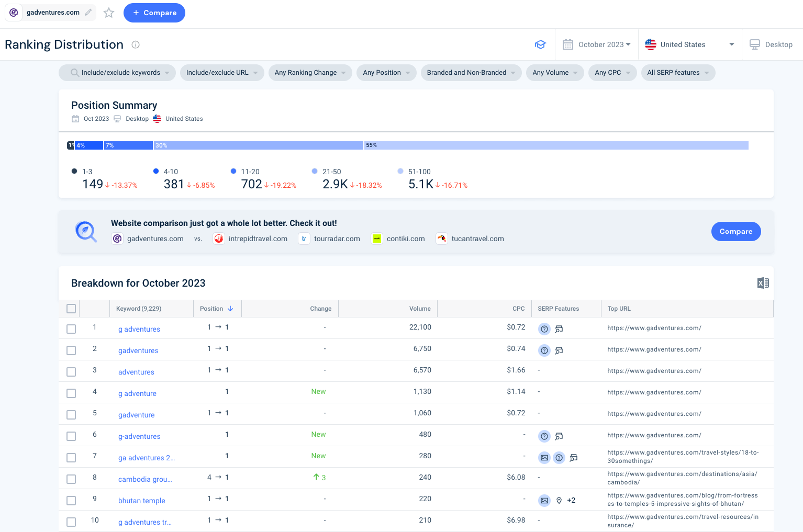803x532 pixels.
Task: Open the United States country dropdown
Action: click(x=690, y=44)
